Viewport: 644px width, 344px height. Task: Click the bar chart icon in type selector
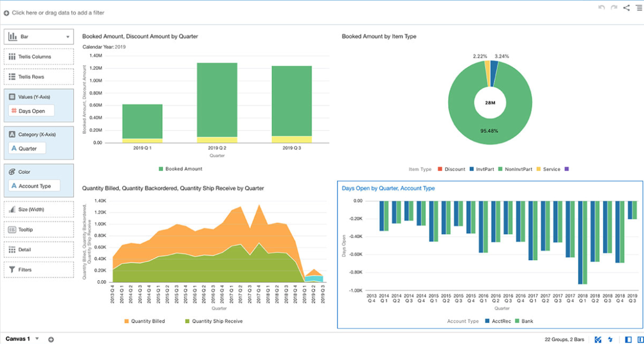(13, 36)
